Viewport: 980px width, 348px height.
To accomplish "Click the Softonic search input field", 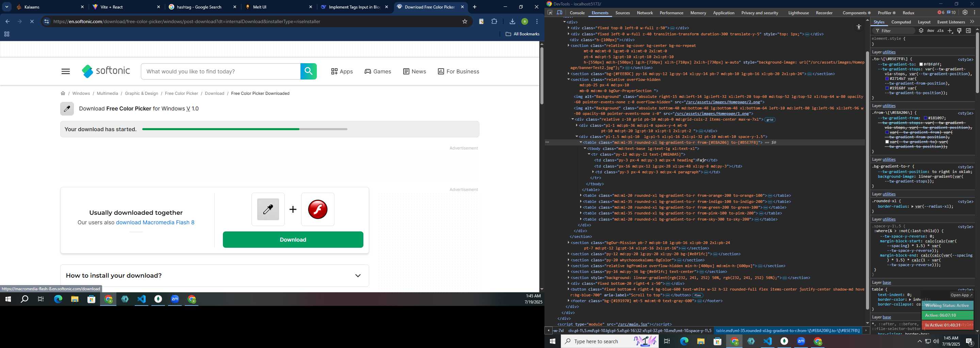I will click(220, 71).
